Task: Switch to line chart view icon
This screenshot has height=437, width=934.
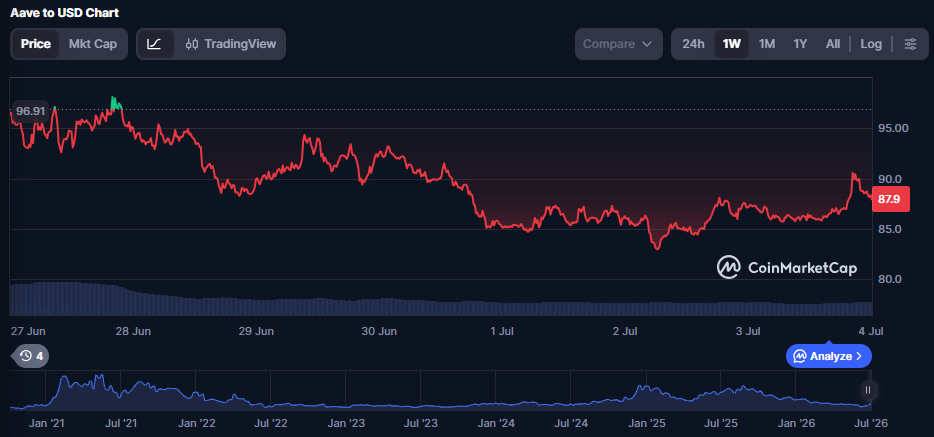Action: (x=155, y=44)
